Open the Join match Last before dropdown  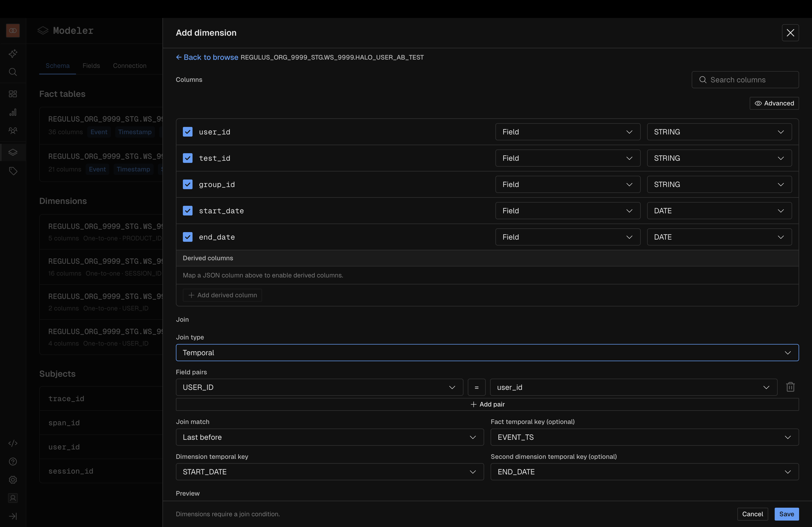329,437
